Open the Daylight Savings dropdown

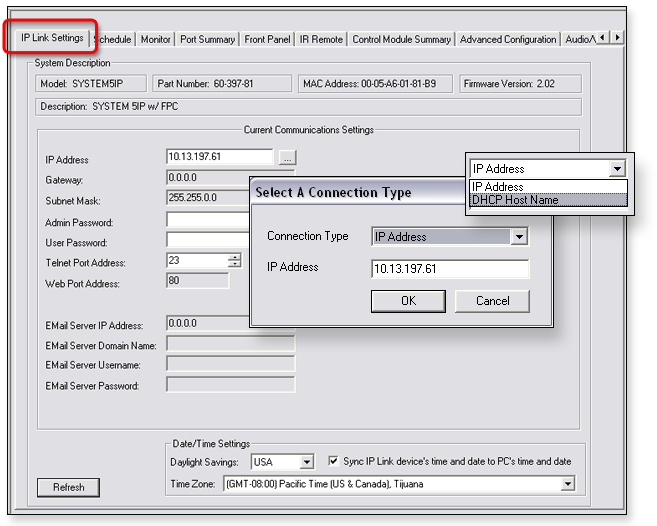(306, 462)
